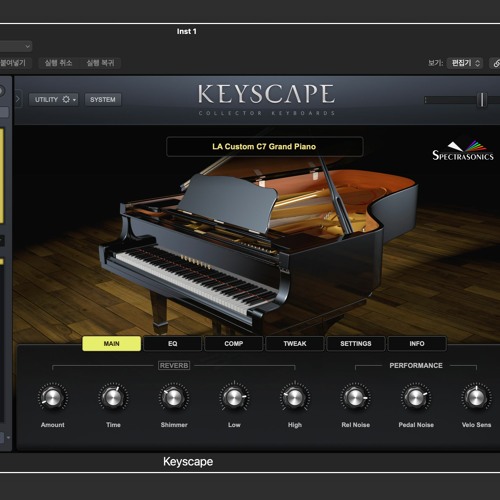This screenshot has width=500, height=500.
Task: Switch to the MAIN tab
Action: (111, 343)
